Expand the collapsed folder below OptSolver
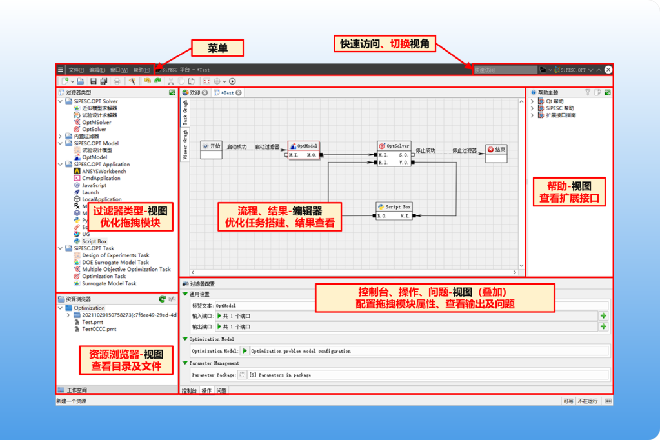 [61, 136]
